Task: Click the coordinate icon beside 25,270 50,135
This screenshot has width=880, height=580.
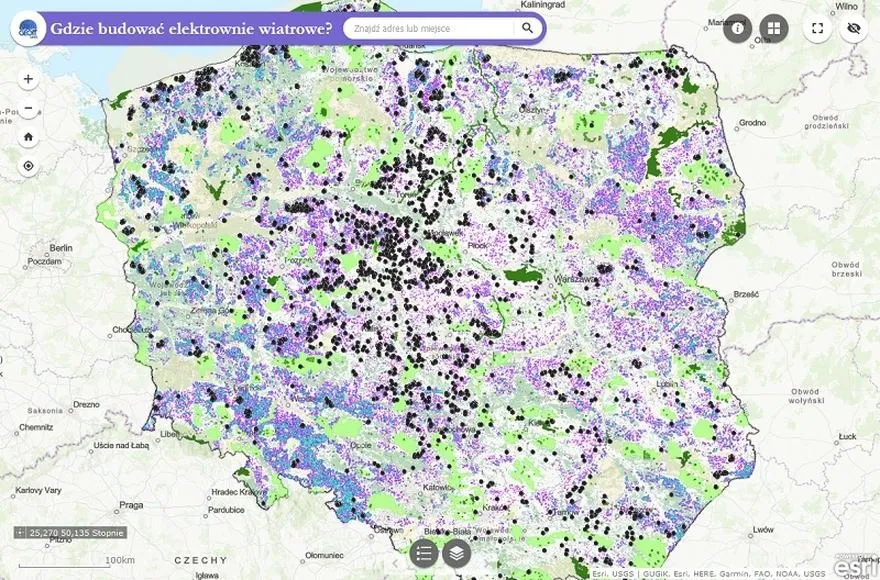Action: 20,532
